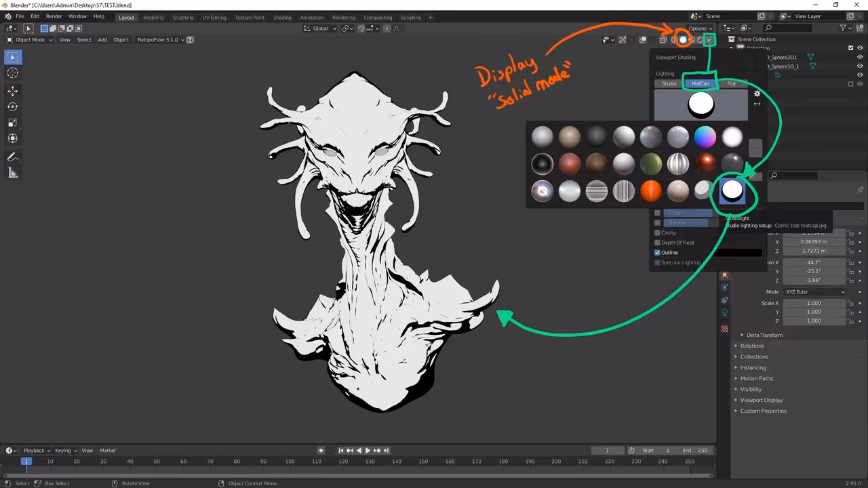
Task: Open the Keying popover in timeline
Action: coord(65,451)
